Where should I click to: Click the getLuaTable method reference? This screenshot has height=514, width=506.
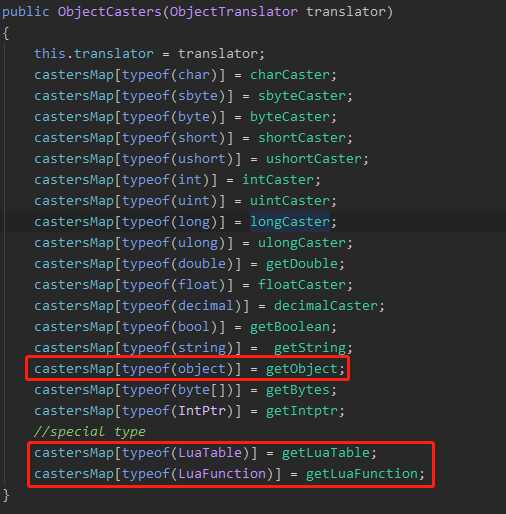tap(326, 453)
